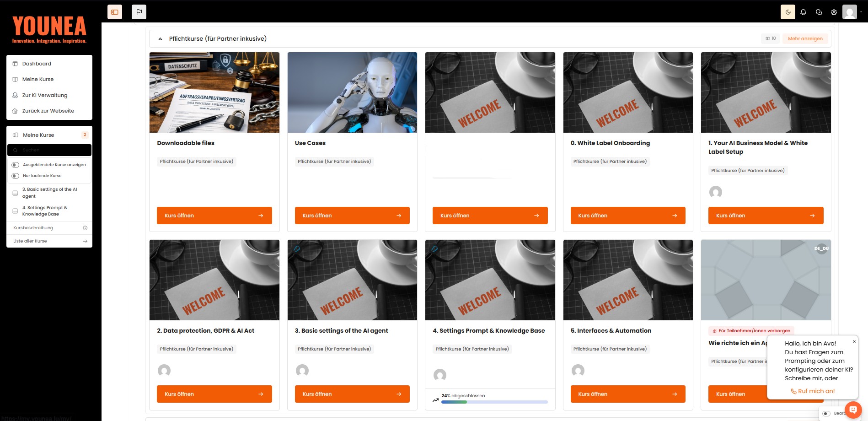Open Downloadable files course via Kurs öffnen
868x421 pixels.
click(214, 216)
